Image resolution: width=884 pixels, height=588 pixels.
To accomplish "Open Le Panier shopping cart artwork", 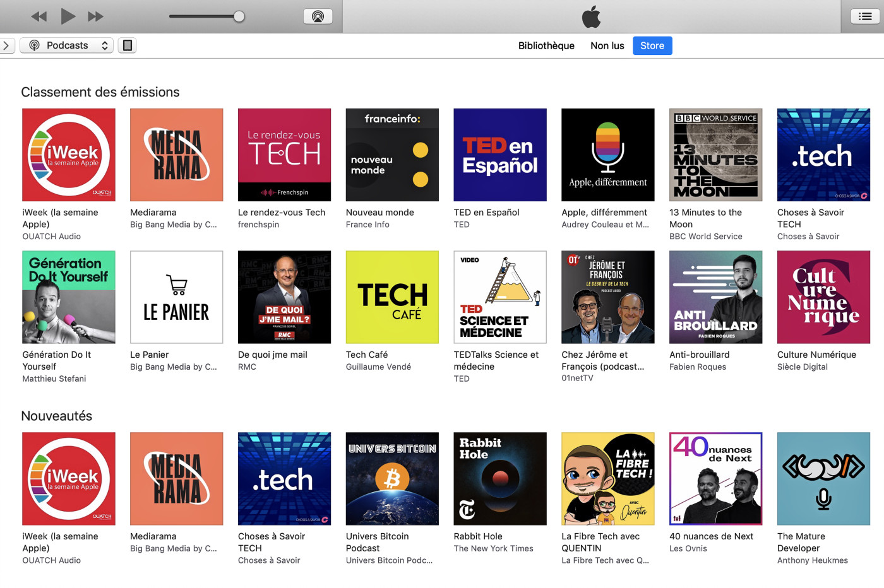I will point(177,297).
